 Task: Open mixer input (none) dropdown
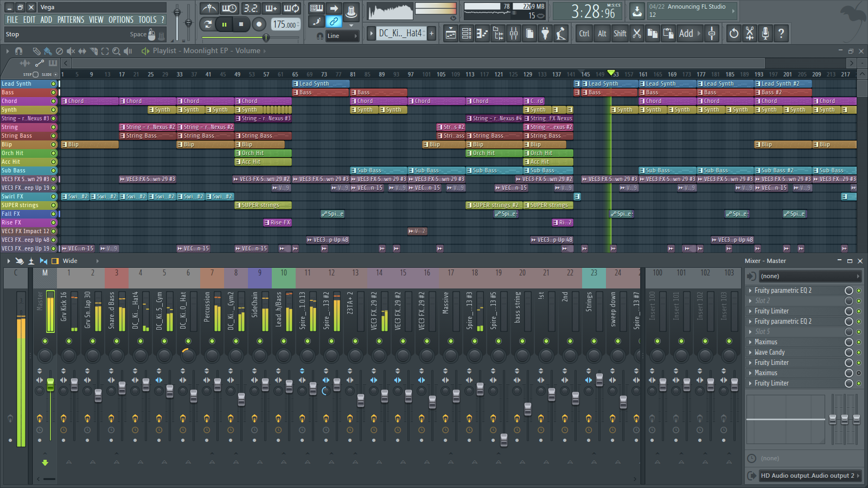tap(810, 277)
